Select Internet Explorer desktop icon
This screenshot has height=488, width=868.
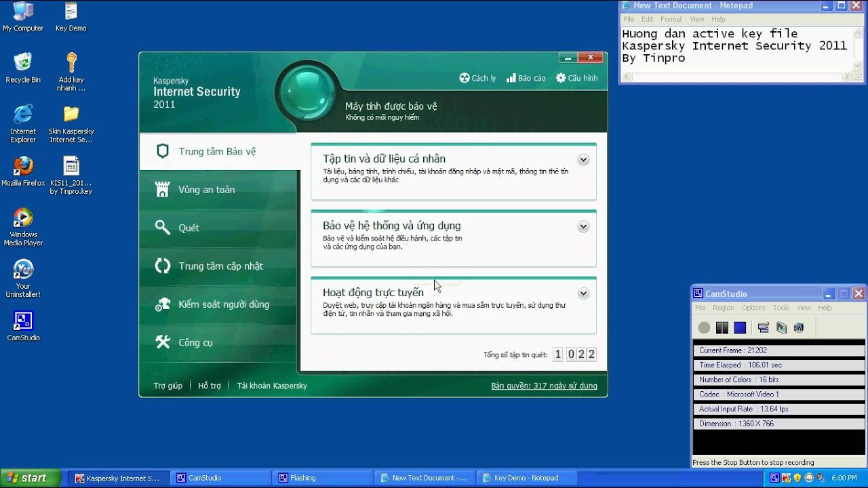(x=23, y=124)
